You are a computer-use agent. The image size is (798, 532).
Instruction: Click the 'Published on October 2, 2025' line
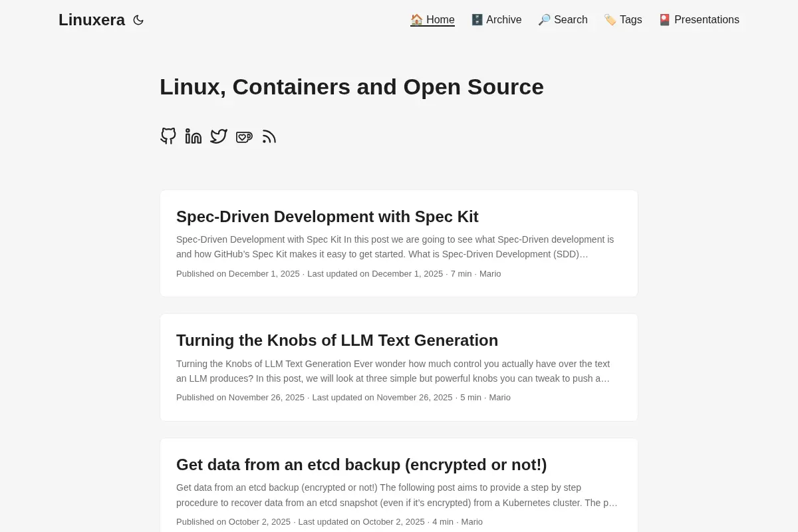[x=329, y=522]
